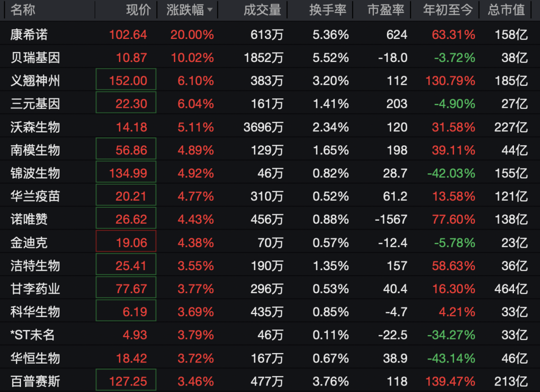Sort by the 成交量 column header
540x392 pixels.
(262, 10)
